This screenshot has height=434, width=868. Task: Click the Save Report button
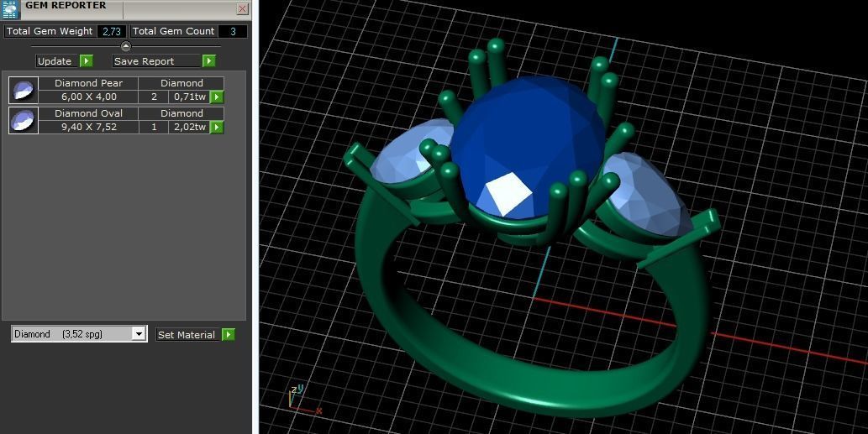[x=156, y=60]
